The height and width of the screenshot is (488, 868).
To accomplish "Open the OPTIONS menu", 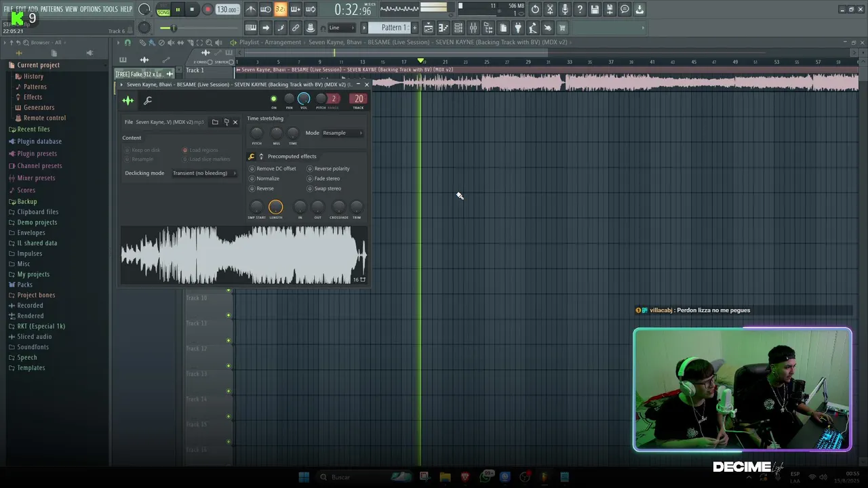I will (90, 9).
